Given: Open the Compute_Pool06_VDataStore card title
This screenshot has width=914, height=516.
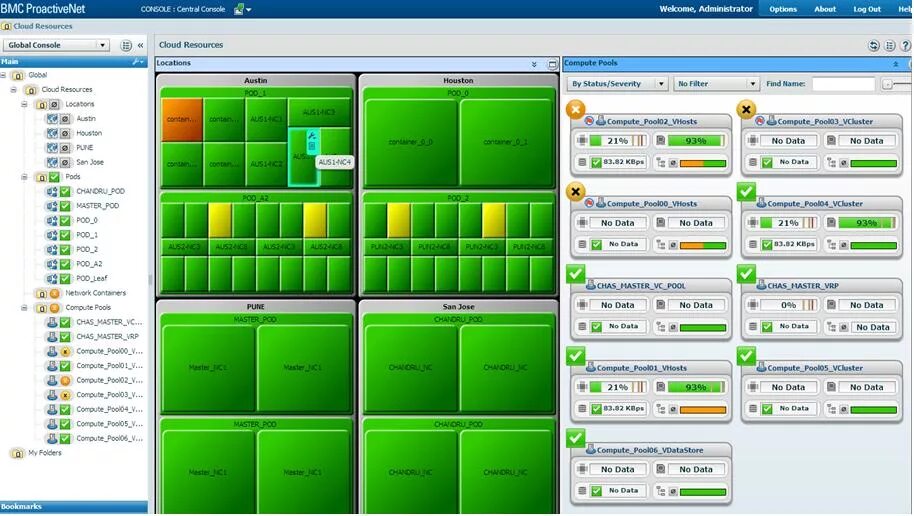Looking at the screenshot, I should point(650,451).
